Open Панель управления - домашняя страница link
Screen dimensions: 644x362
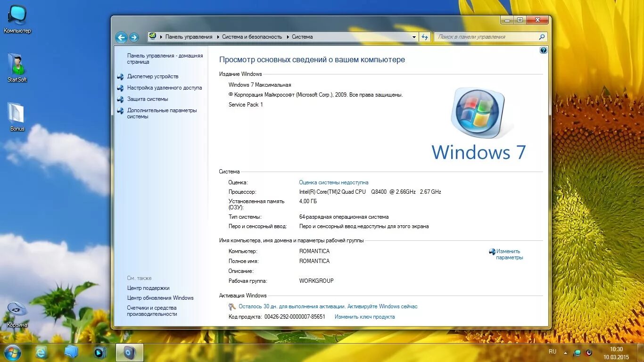165,58
